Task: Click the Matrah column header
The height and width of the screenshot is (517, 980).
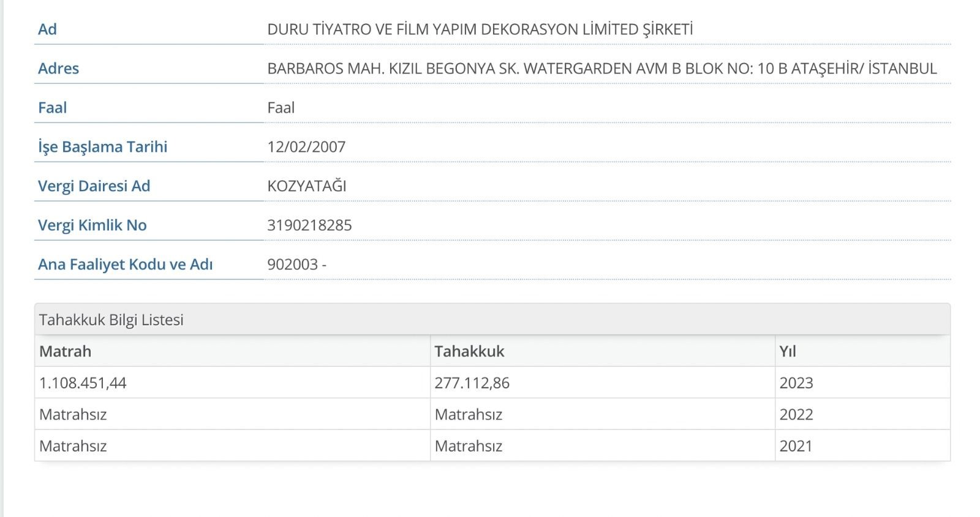Action: pos(65,352)
